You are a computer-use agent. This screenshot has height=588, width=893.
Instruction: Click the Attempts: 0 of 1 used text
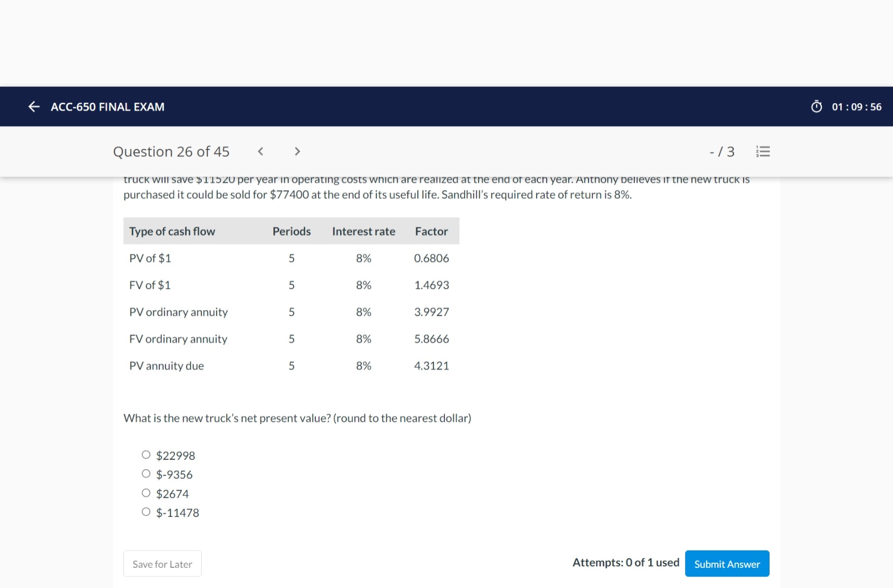(x=626, y=563)
